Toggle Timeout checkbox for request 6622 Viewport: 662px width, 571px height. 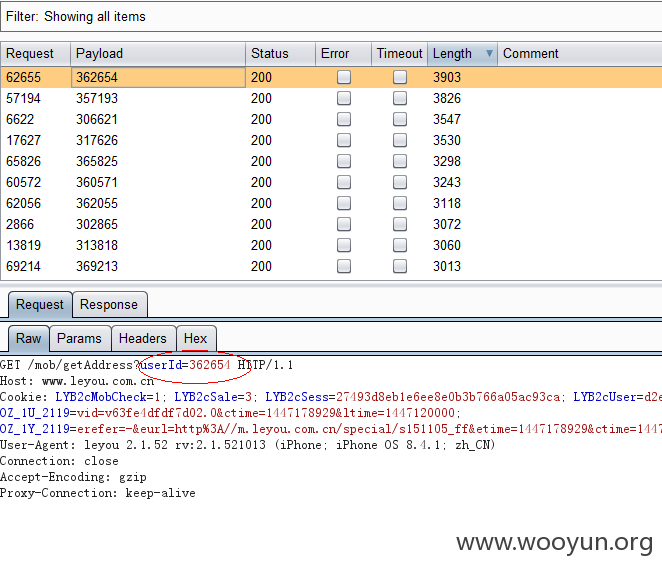coord(400,120)
